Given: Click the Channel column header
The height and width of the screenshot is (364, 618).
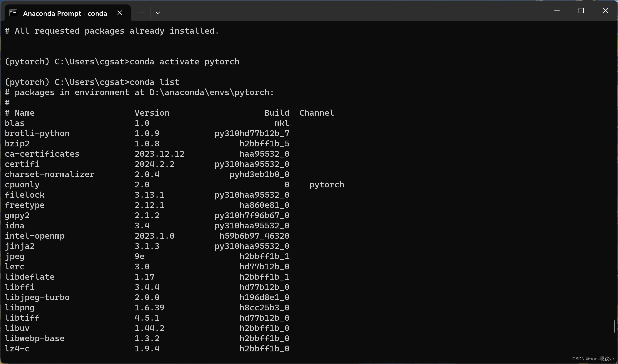Looking at the screenshot, I should pos(316,112).
